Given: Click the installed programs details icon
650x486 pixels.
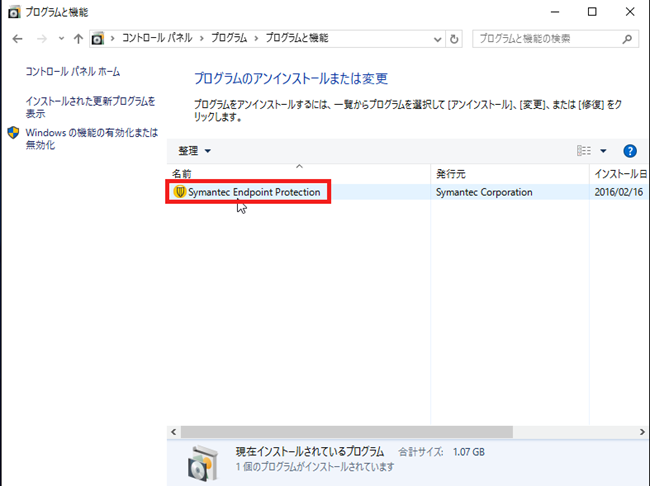Looking at the screenshot, I should 202,463.
